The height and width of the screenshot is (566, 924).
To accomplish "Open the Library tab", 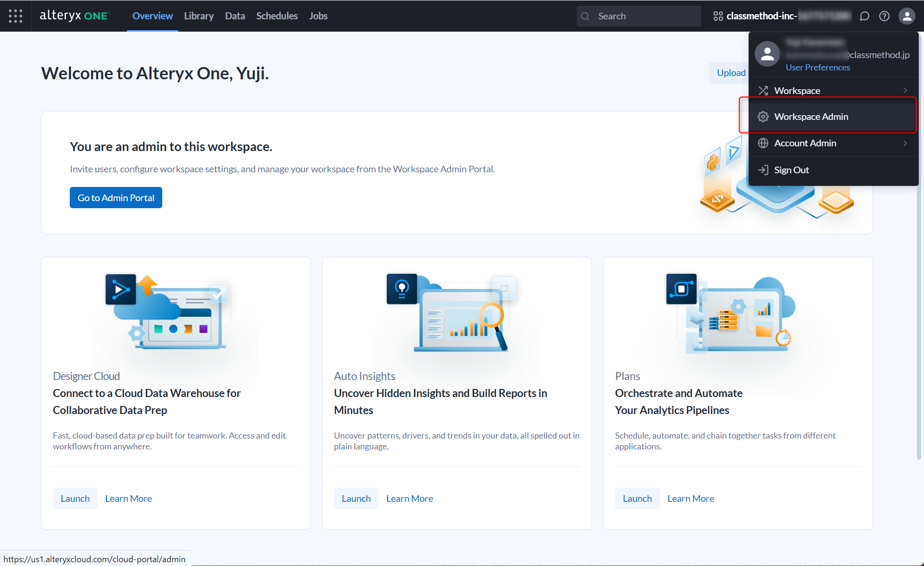I will (x=199, y=16).
